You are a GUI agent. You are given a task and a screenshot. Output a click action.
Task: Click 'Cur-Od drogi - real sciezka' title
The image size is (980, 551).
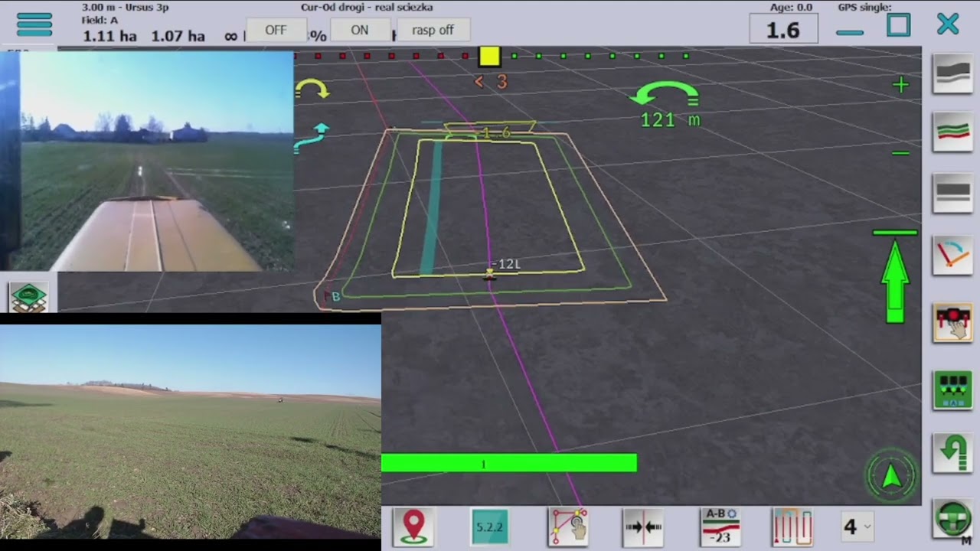367,8
